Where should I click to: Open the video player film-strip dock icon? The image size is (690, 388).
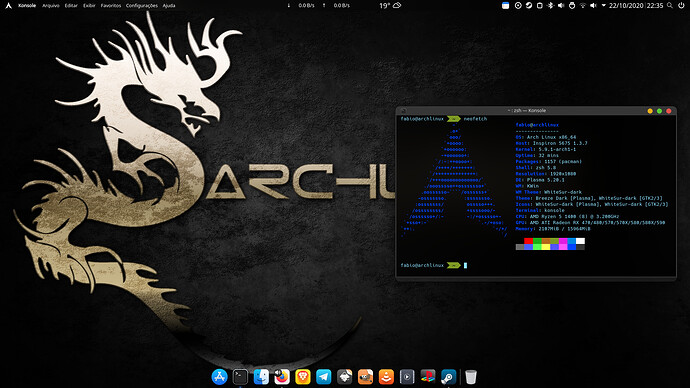point(407,377)
